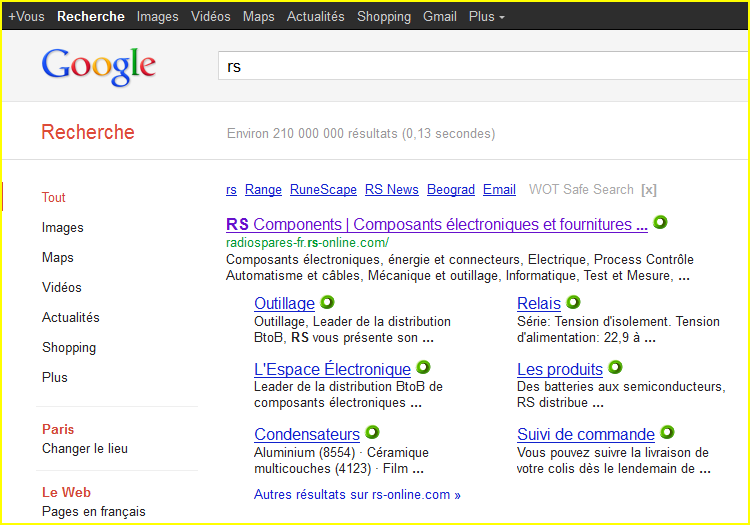Click the Le Web heading in sidebar
Screen dimensions: 750x525
(66, 492)
